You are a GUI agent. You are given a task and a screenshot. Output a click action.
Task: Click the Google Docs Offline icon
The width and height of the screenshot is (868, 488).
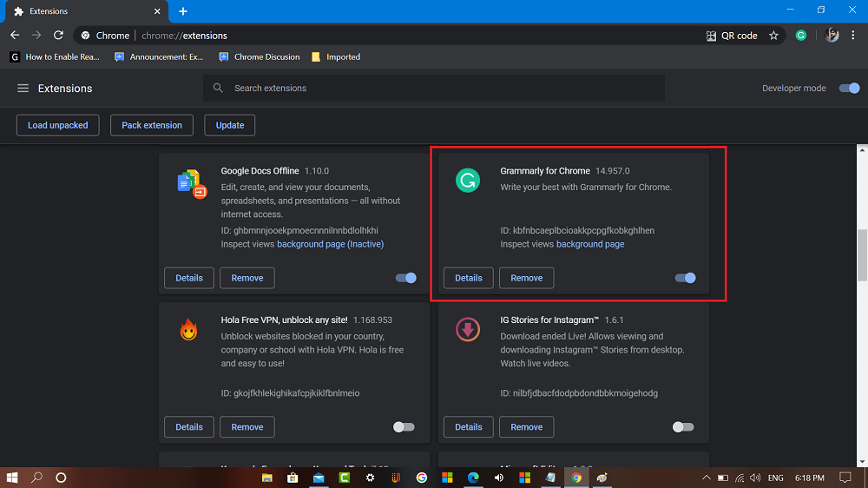[192, 183]
